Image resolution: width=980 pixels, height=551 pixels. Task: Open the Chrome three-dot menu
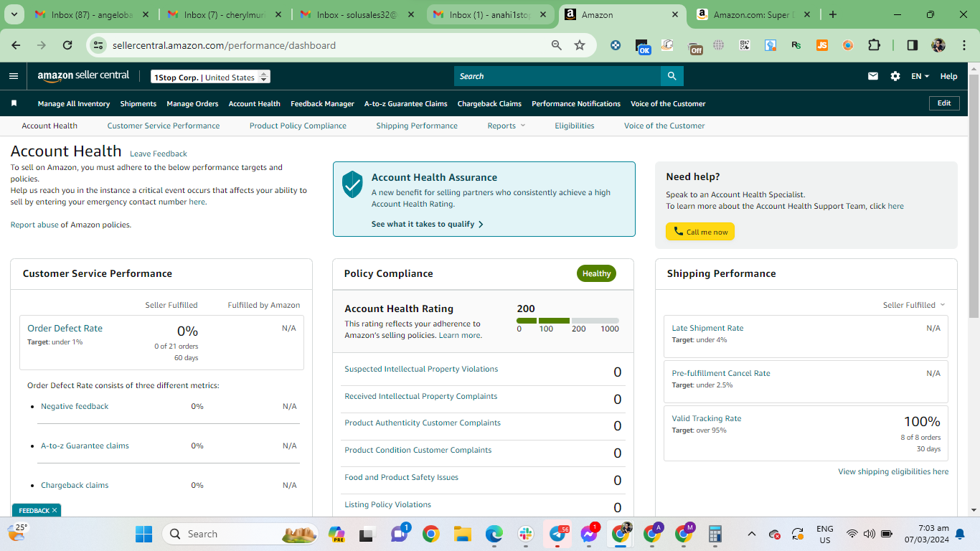[963, 45]
